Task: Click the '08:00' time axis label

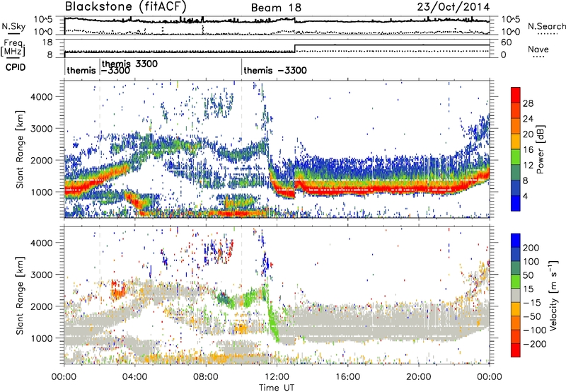Action: click(205, 377)
